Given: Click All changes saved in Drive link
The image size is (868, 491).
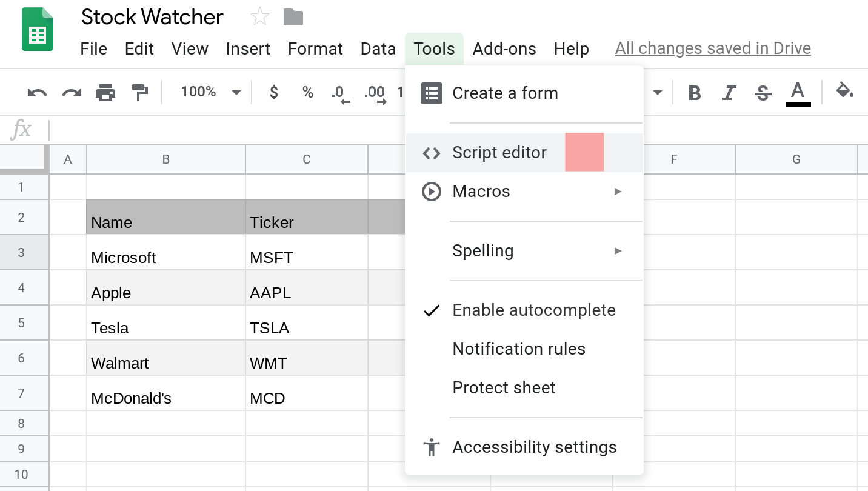Looking at the screenshot, I should [x=713, y=48].
